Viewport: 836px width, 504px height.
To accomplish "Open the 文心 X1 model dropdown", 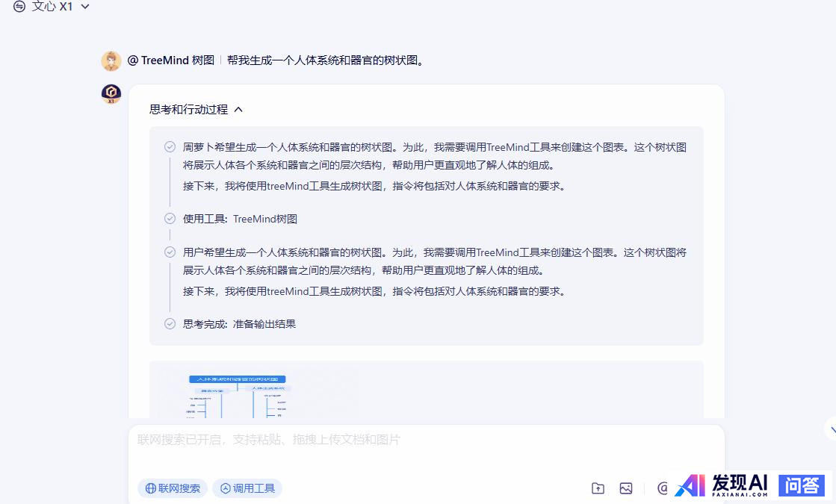I will pos(84,7).
